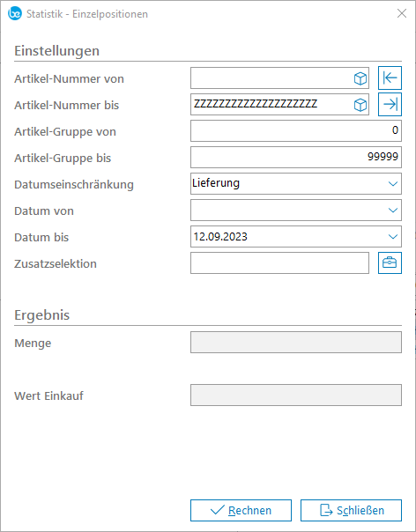The width and height of the screenshot is (416, 532).
Task: Open article lookup cube in Artikel-Nummer bis
Action: pyautogui.click(x=360, y=105)
